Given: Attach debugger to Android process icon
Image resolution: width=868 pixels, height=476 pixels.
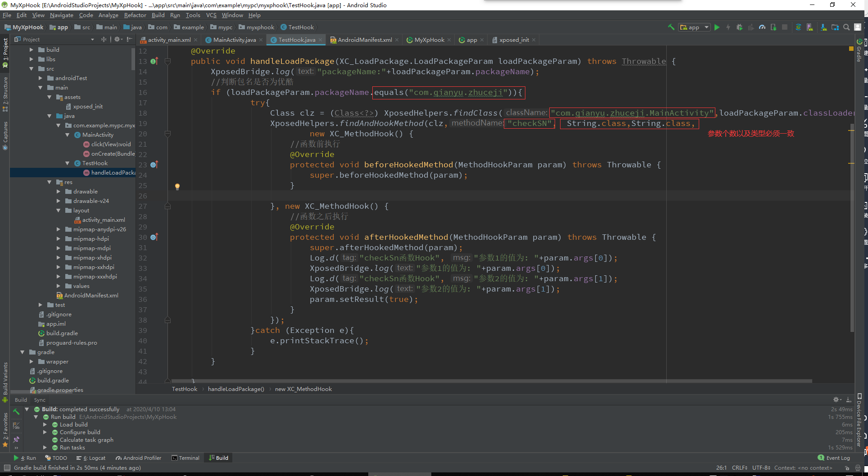Looking at the screenshot, I should pyautogui.click(x=773, y=27).
